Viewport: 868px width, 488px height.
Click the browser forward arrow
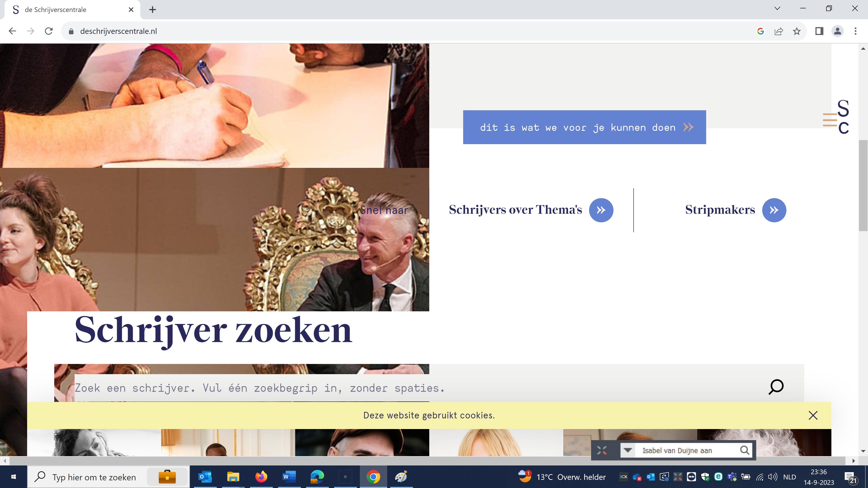point(31,31)
